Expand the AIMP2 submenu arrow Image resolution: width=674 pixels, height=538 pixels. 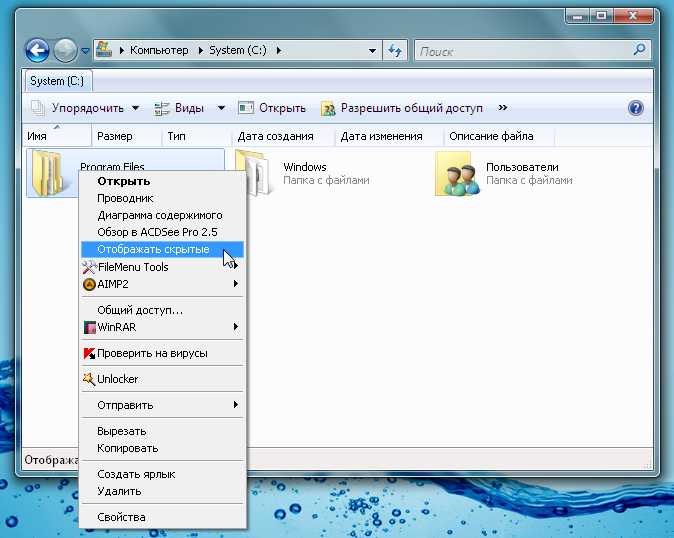click(236, 284)
